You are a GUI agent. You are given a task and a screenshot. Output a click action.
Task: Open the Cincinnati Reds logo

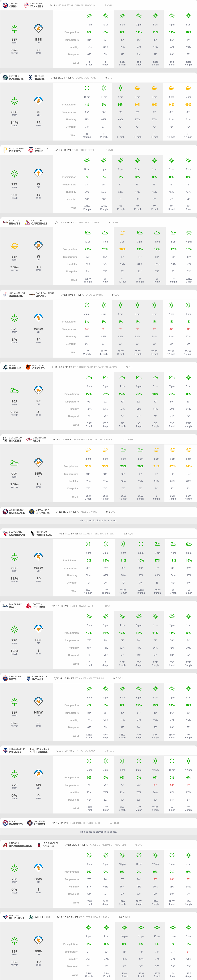click(29, 439)
